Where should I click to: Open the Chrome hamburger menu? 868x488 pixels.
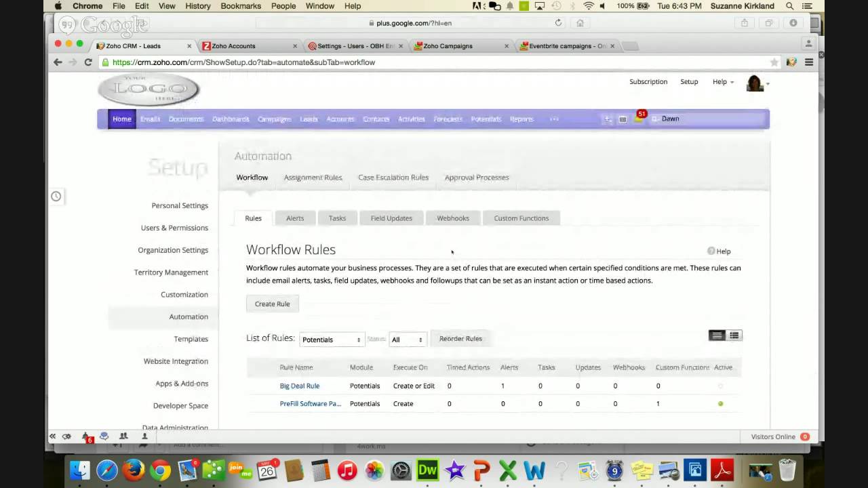click(x=808, y=62)
